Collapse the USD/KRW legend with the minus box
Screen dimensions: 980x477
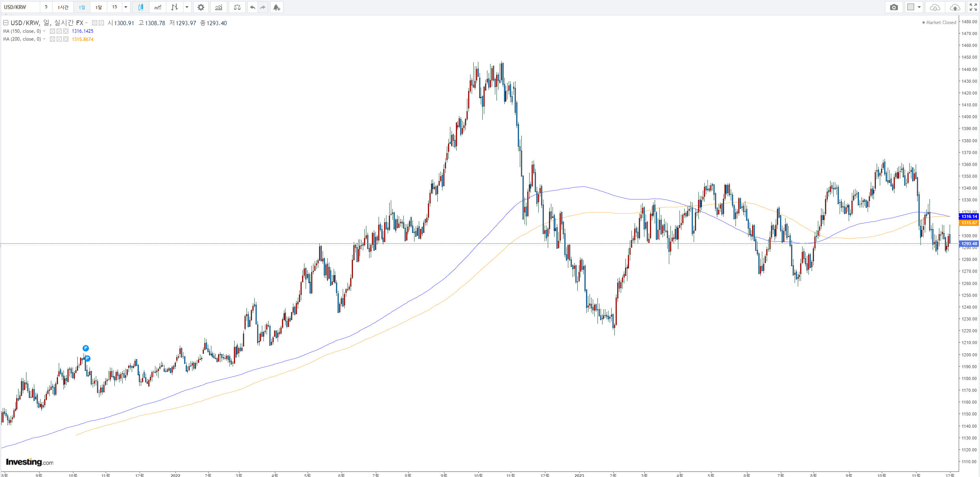pyautogui.click(x=6, y=23)
